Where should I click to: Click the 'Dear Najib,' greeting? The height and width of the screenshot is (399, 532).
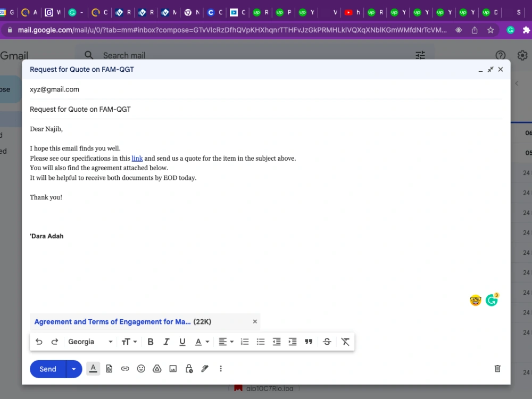(x=46, y=129)
